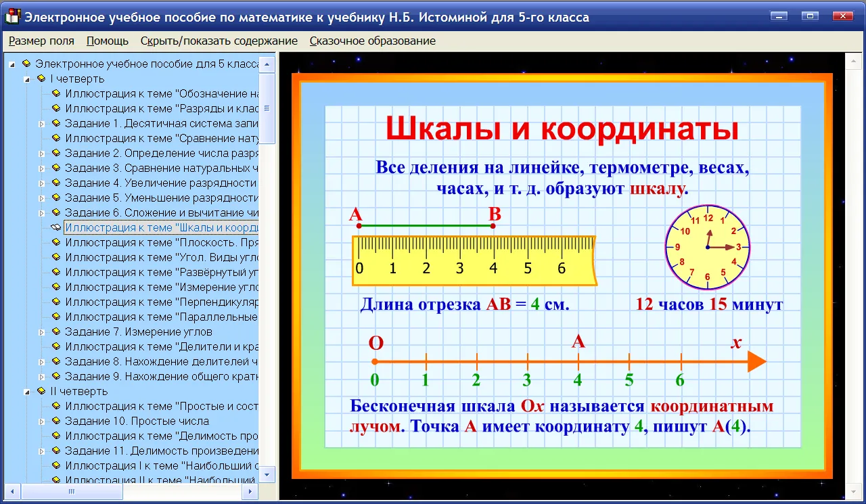Select the 'II четверть' label text
This screenshot has height=504, width=866.
click(79, 391)
